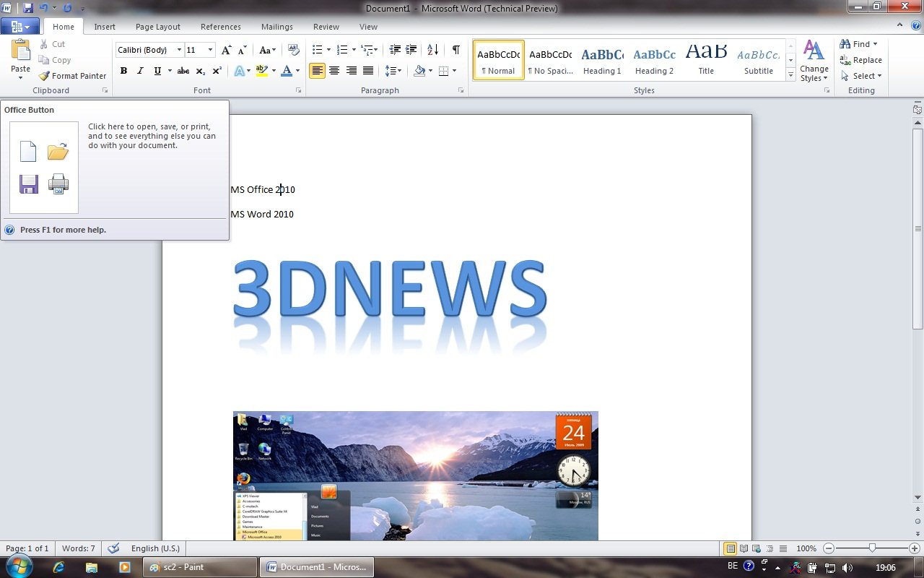This screenshot has width=924, height=578.
Task: Expand the Styles gallery More arrow
Action: tap(791, 75)
